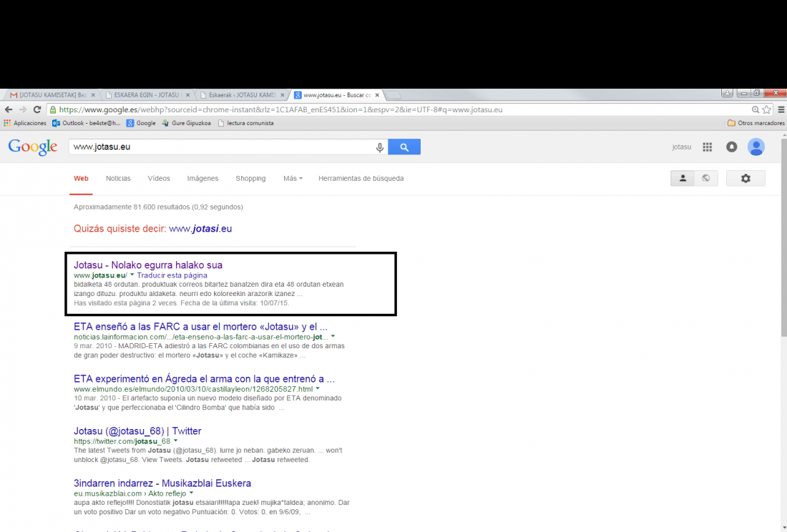
Task: Switch to the ESKAERA EGIN - JOTASU tab
Action: coord(145,95)
